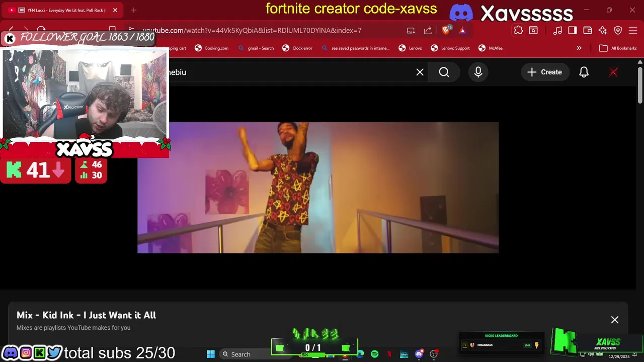Open a new browser tab
Viewport: 644px width, 362px height.
[134, 10]
